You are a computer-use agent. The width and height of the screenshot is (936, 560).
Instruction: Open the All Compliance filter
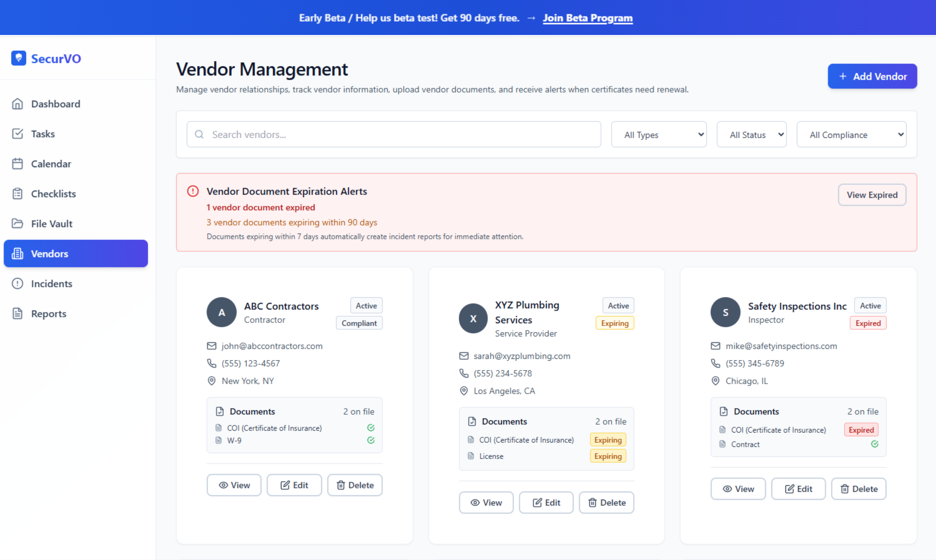click(852, 134)
